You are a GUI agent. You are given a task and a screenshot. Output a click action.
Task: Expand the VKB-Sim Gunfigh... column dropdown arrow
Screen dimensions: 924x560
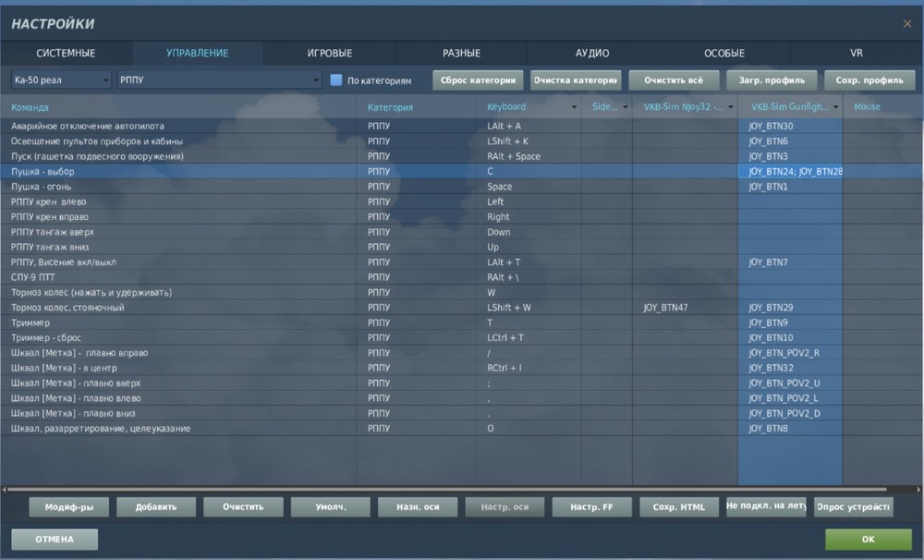(835, 106)
